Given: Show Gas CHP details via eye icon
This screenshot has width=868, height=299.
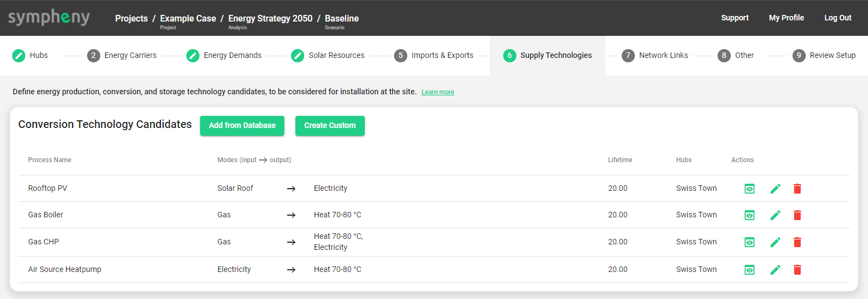Looking at the screenshot, I should pyautogui.click(x=750, y=242).
